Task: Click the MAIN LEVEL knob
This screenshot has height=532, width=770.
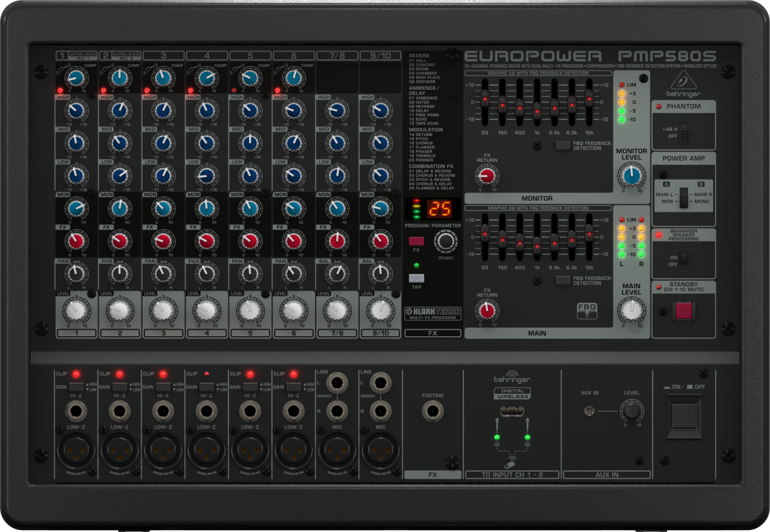Action: [x=632, y=311]
